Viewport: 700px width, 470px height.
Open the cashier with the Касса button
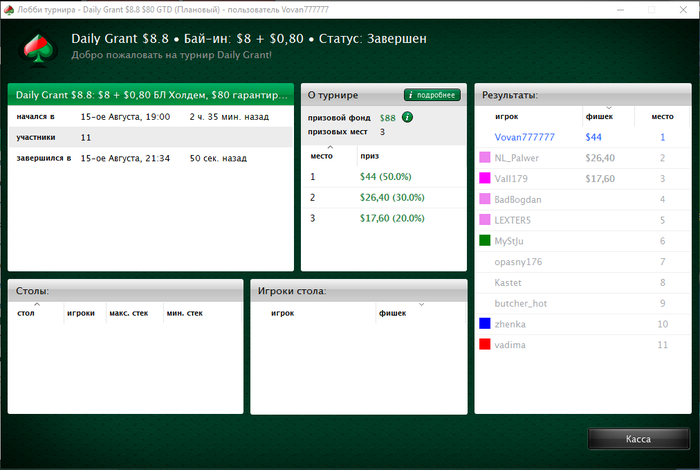[638, 439]
